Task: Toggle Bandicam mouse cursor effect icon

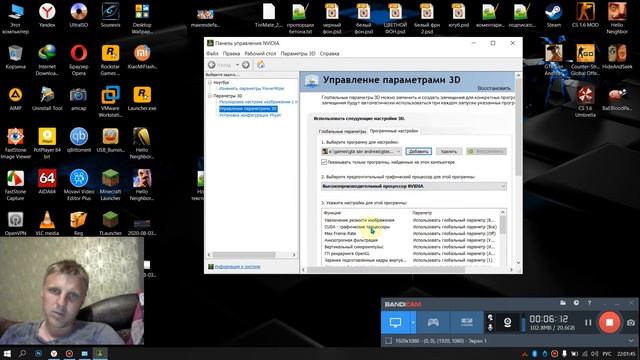Action: 490,317
